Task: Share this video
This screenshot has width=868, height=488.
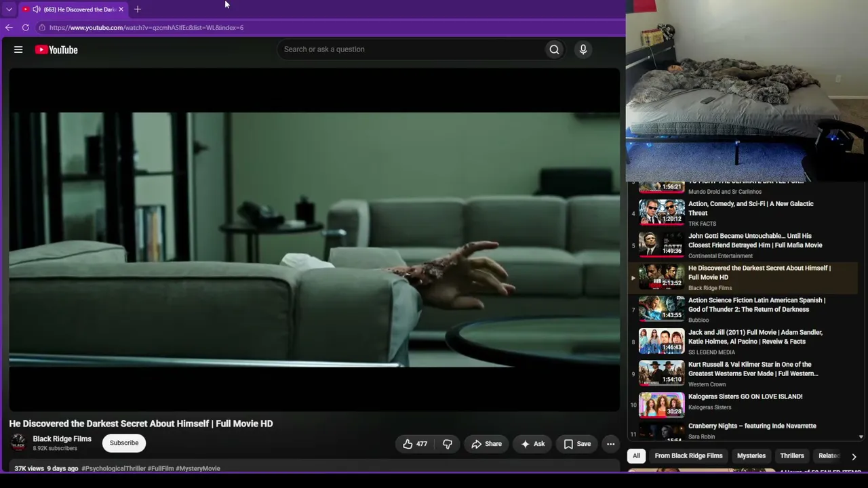Action: 486,444
